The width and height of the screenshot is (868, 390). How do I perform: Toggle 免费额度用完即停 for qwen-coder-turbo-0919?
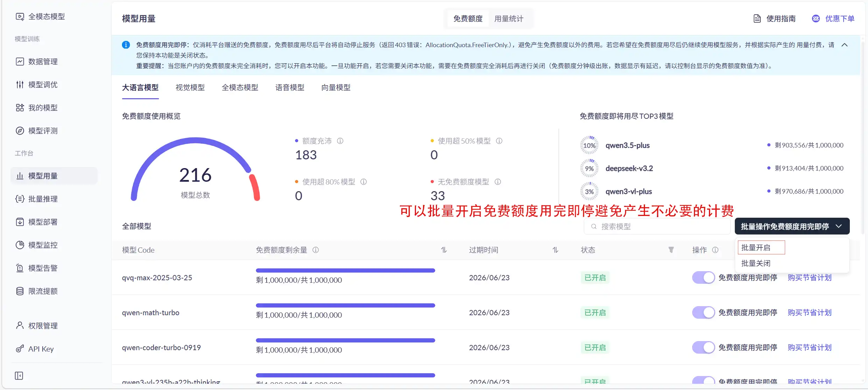[x=703, y=347]
